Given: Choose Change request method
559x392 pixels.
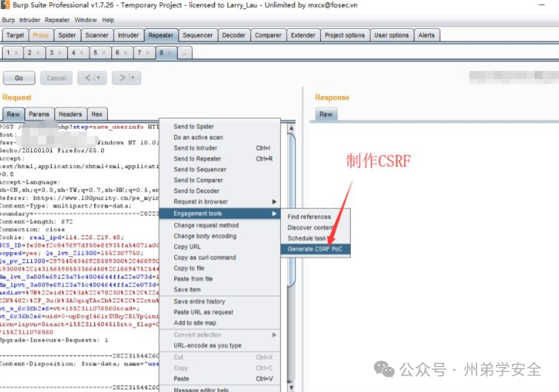Looking at the screenshot, I should pyautogui.click(x=220, y=225).
